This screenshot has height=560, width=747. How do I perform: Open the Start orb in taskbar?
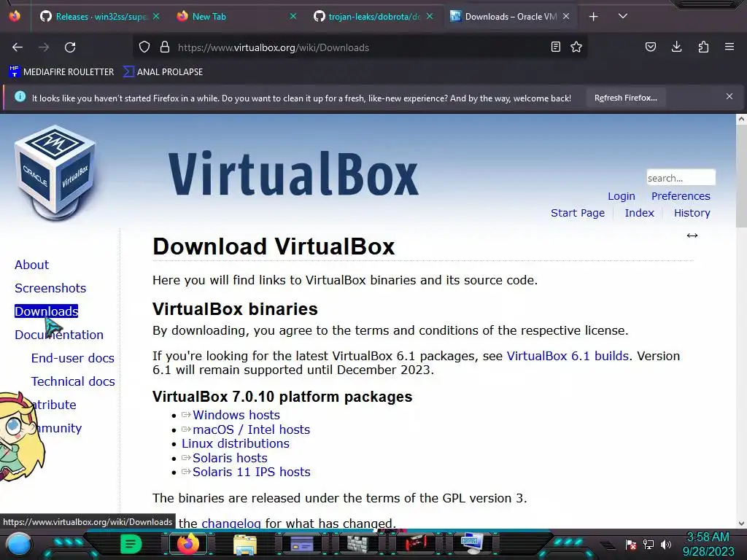pos(18,545)
